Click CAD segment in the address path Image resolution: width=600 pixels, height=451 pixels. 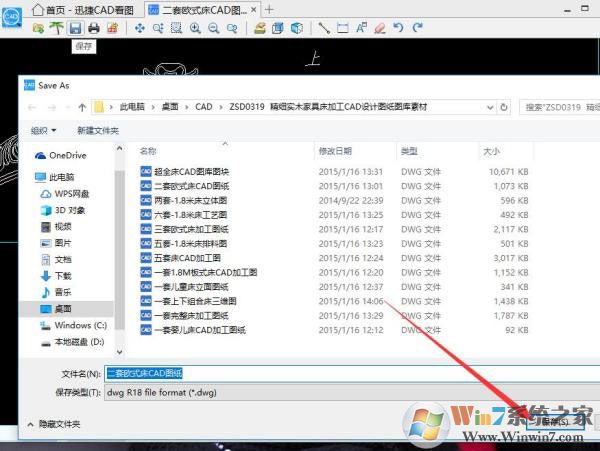pos(204,107)
